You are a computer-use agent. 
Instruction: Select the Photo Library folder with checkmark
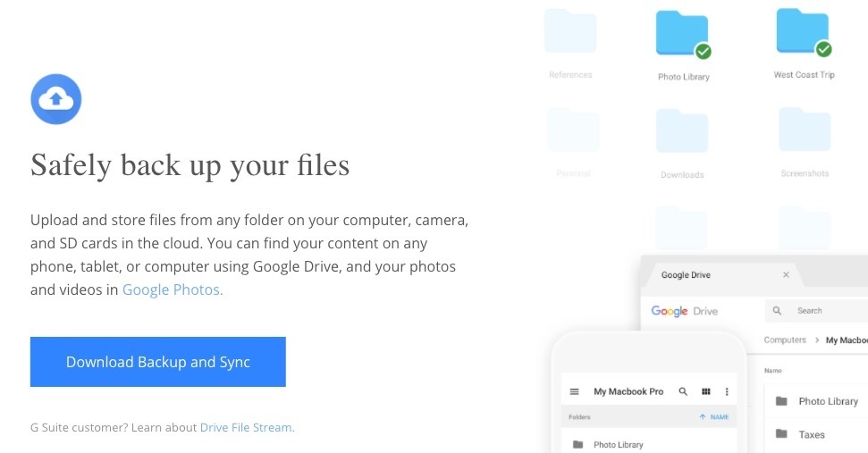683,34
